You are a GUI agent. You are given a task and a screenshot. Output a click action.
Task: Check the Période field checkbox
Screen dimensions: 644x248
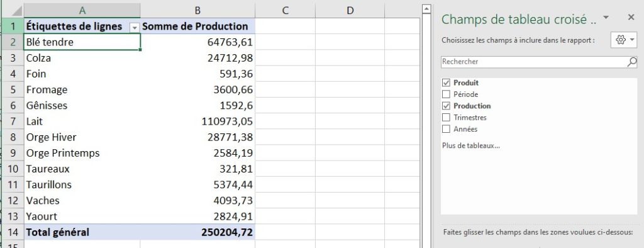click(x=446, y=94)
